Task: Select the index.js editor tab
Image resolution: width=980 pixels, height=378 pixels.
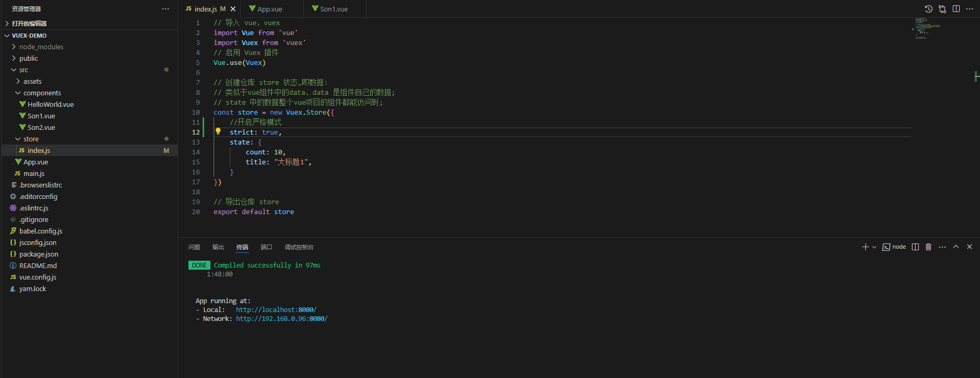Action: tap(206, 9)
